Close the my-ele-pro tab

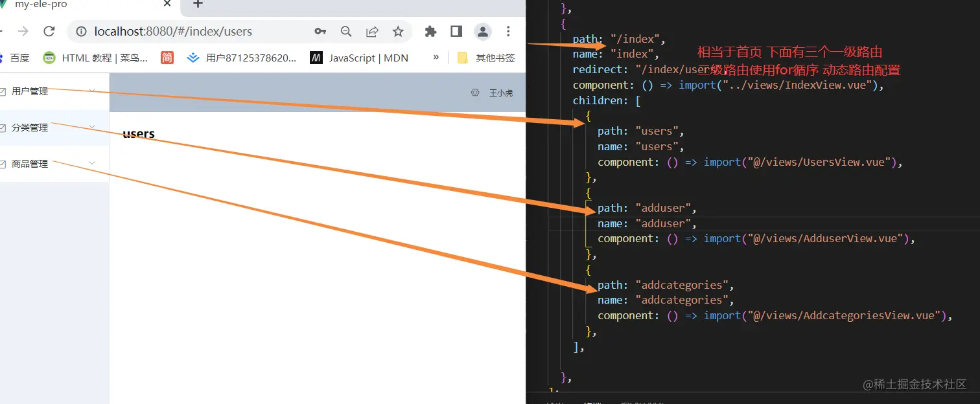167,4
